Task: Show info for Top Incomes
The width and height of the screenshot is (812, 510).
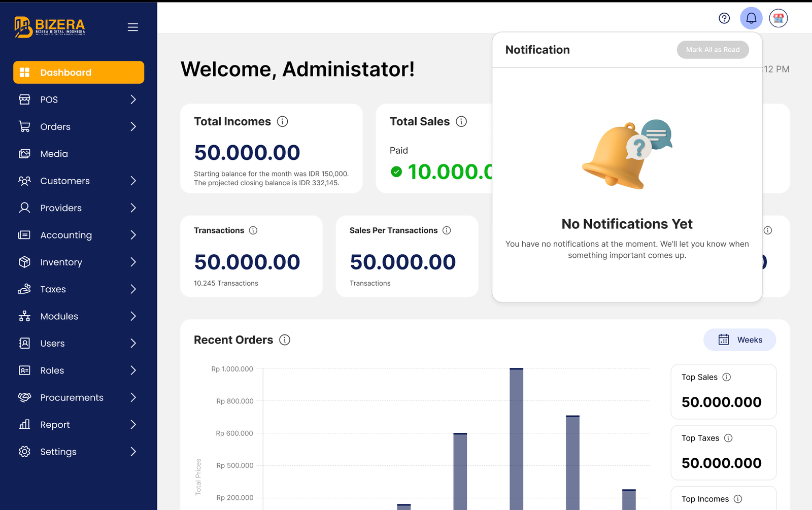Action: (738, 499)
